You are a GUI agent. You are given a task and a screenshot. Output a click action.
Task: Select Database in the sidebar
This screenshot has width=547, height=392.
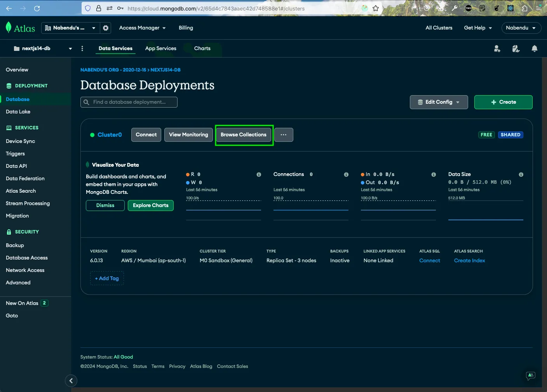pyautogui.click(x=17, y=99)
